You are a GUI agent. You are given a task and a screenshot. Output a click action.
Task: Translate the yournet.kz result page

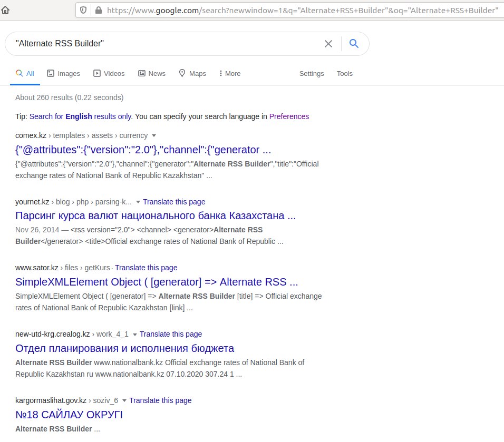(174, 202)
